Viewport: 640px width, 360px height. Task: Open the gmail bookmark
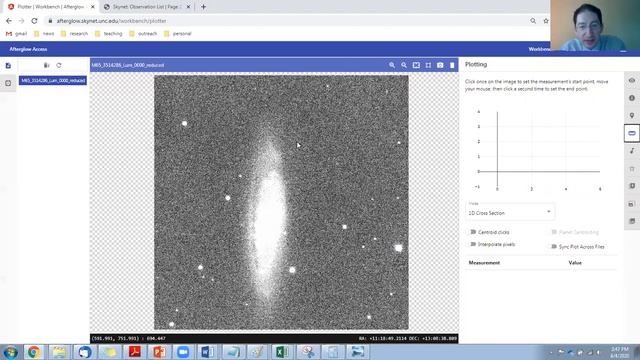(x=16, y=34)
